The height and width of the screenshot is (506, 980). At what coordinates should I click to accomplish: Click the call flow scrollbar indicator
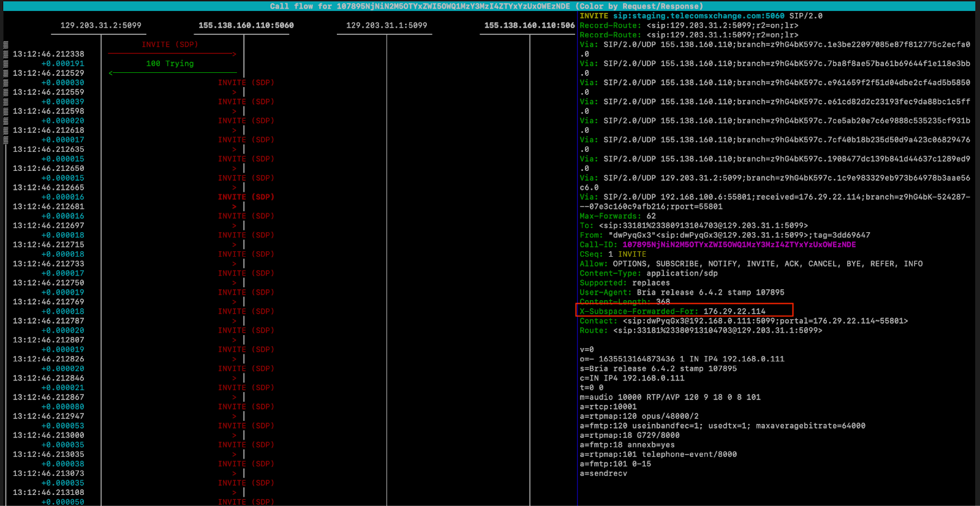[x=6, y=92]
